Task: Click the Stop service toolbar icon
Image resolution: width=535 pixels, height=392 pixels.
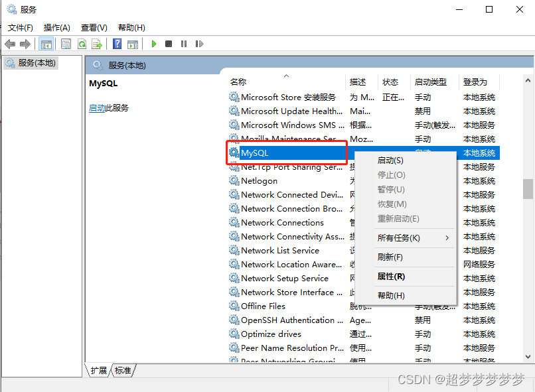Action: coord(169,44)
